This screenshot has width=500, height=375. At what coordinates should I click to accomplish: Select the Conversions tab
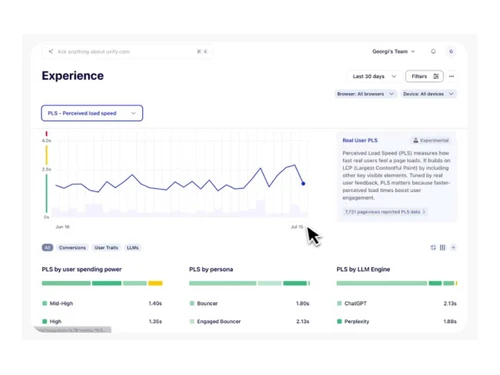click(x=72, y=247)
